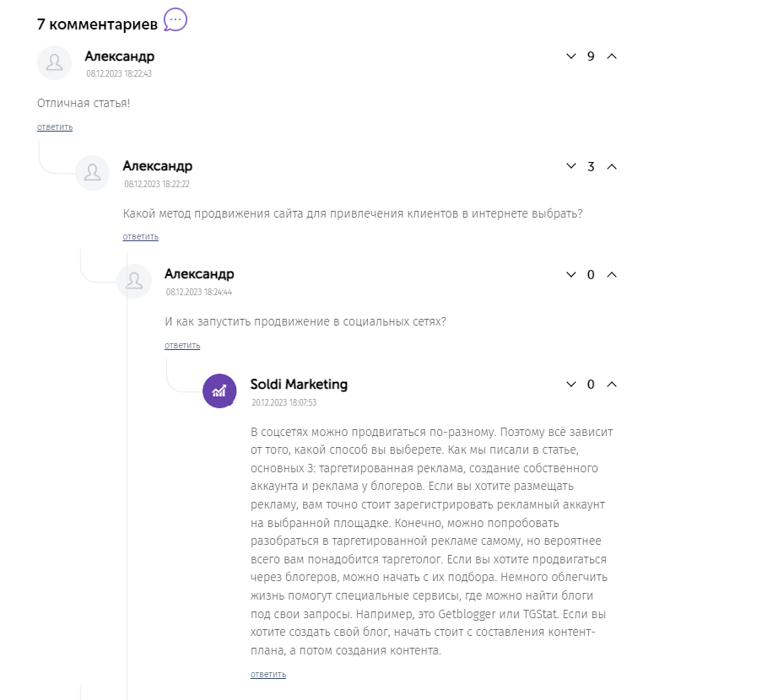Click avatar of Александр's "Отличная статья!" comment
Screen dimensions: 767x700
point(55,63)
